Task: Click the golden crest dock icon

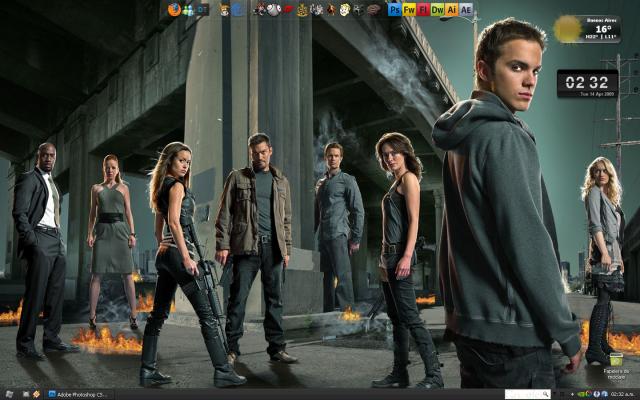Action: [302, 10]
